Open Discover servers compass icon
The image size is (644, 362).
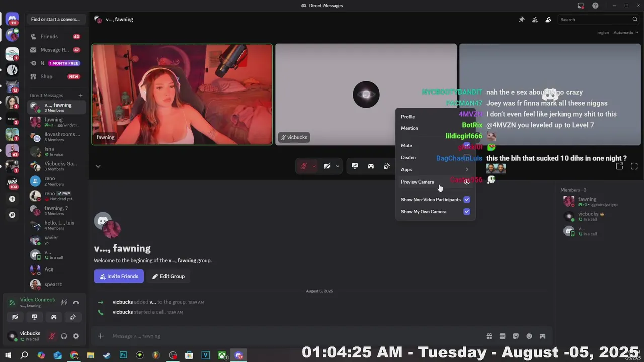click(x=12, y=215)
